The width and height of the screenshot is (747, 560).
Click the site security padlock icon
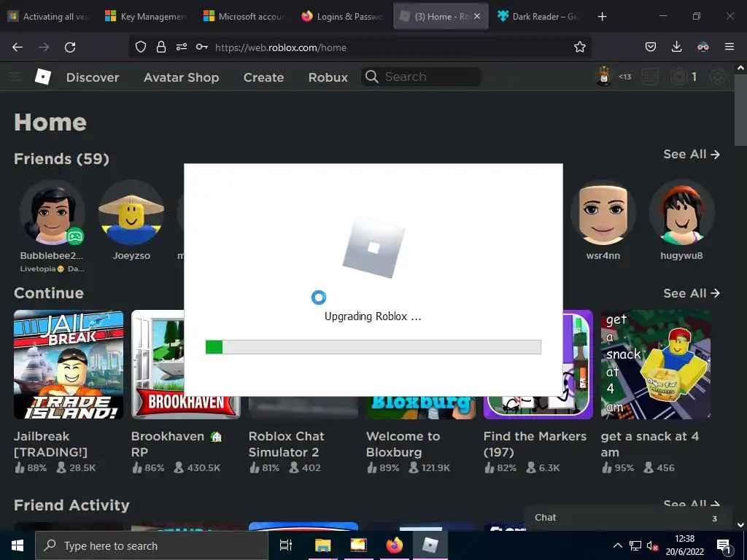pos(161,47)
